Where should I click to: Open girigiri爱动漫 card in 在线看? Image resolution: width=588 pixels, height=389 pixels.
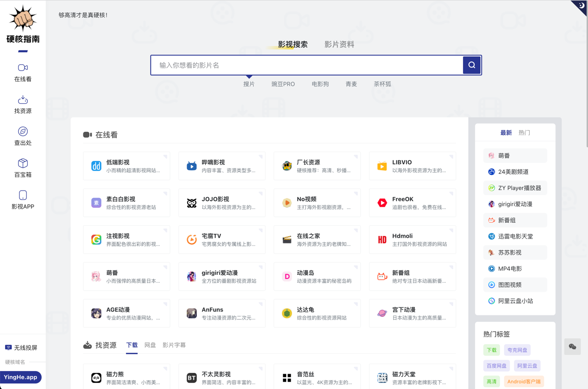coord(222,277)
